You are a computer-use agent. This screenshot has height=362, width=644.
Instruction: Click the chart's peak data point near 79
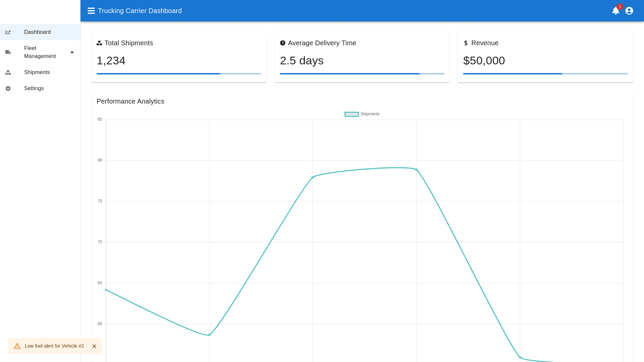click(417, 170)
